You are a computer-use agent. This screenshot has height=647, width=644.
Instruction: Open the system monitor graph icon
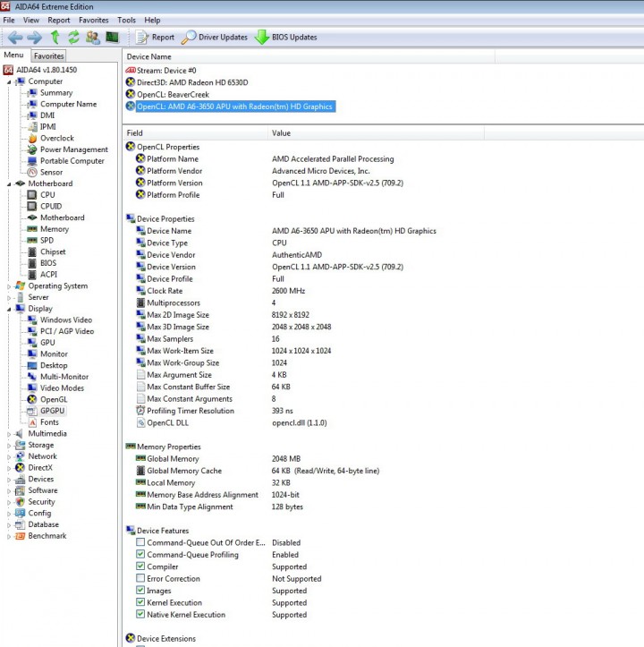pos(112,38)
